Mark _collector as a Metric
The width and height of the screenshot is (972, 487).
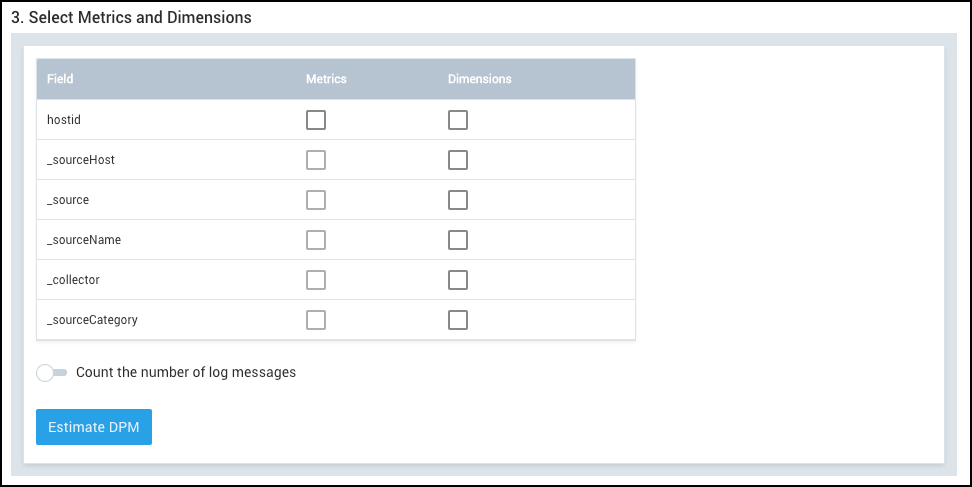316,280
